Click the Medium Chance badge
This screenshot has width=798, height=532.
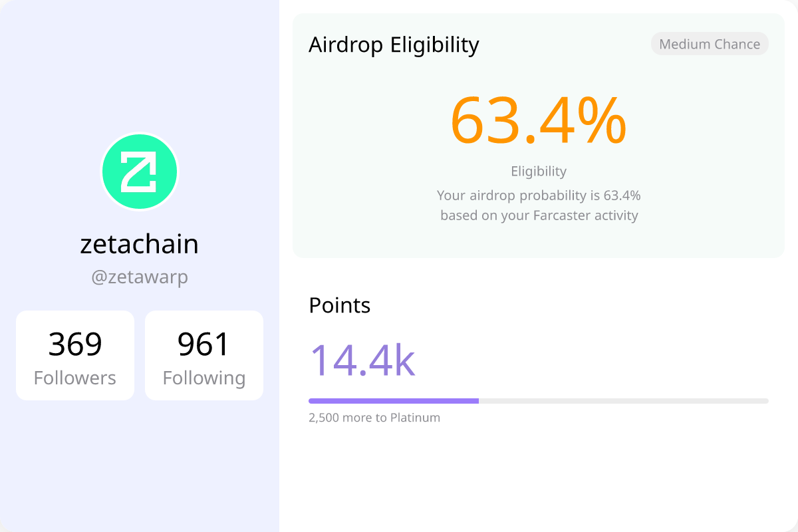710,44
